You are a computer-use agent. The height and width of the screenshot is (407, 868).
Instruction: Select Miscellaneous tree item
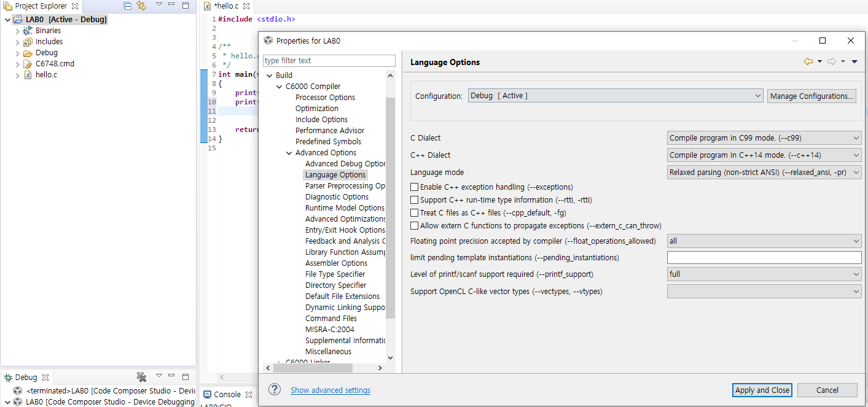click(x=328, y=352)
